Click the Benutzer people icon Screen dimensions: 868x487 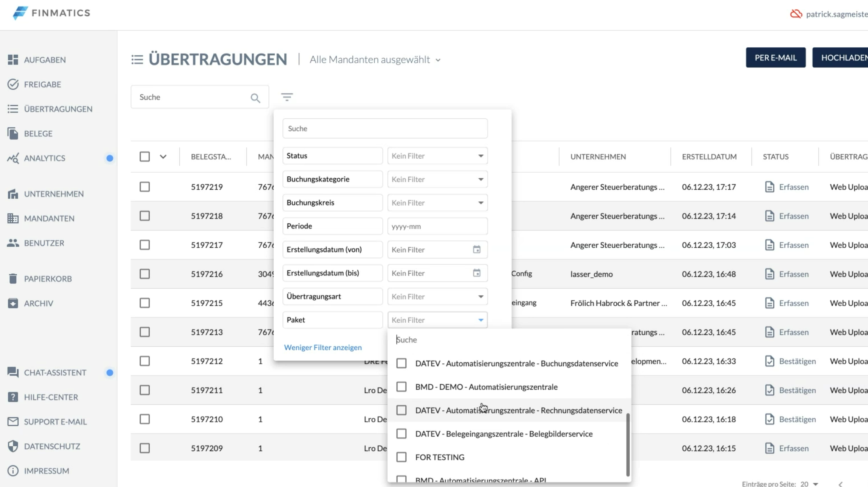(x=13, y=243)
